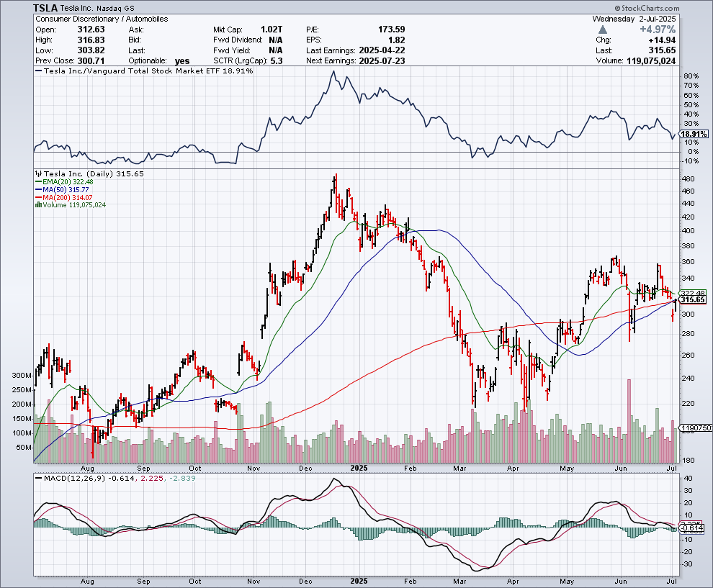Click the red MA(200) legend line marker
The width and height of the screenshot is (713, 588).
(x=39, y=198)
